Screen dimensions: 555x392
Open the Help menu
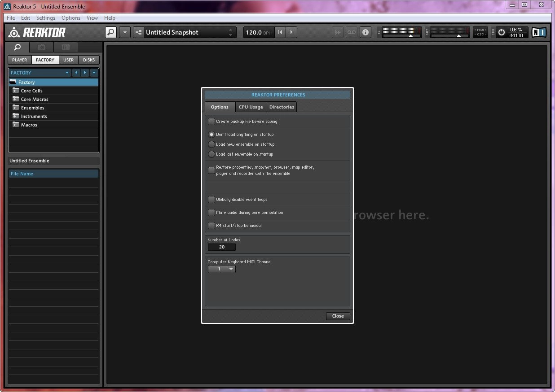tap(110, 18)
